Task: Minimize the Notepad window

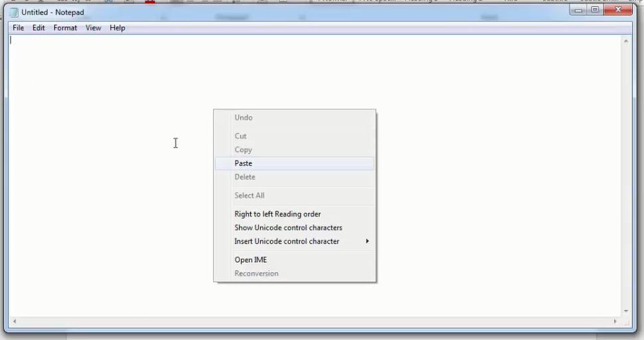Action: 579,10
